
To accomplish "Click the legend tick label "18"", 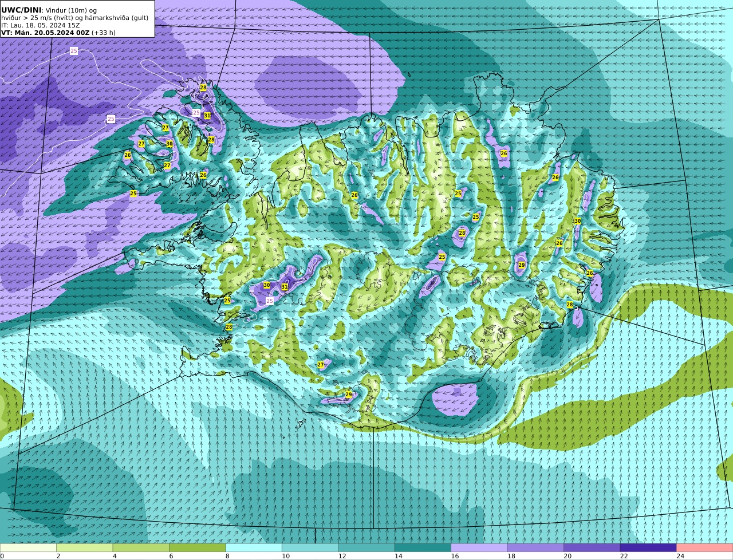I will pyautogui.click(x=511, y=556).
